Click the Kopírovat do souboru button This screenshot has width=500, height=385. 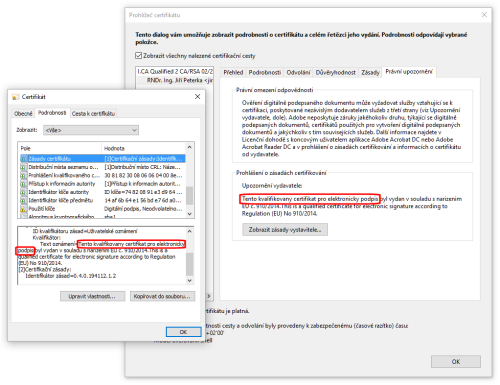click(x=162, y=296)
